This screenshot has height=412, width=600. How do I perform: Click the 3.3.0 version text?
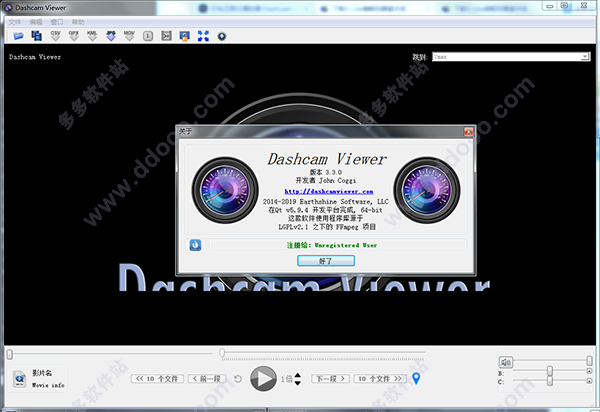[x=333, y=172]
